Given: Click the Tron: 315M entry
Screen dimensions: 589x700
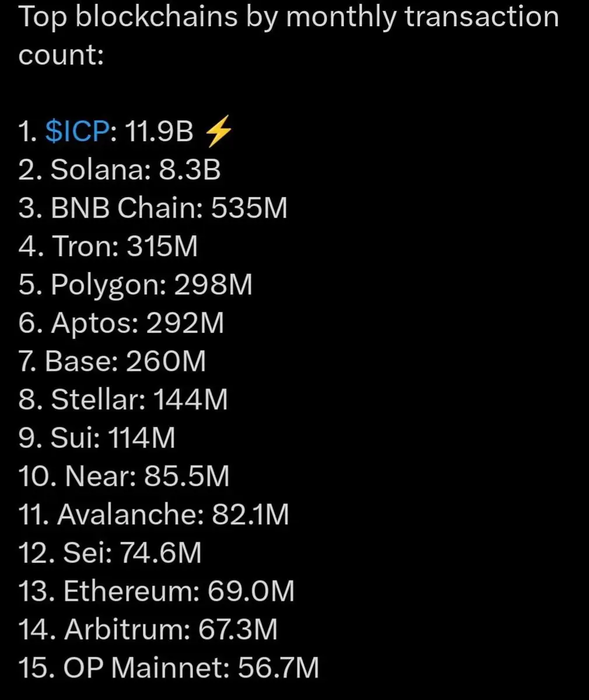Looking at the screenshot, I should click(x=108, y=247).
